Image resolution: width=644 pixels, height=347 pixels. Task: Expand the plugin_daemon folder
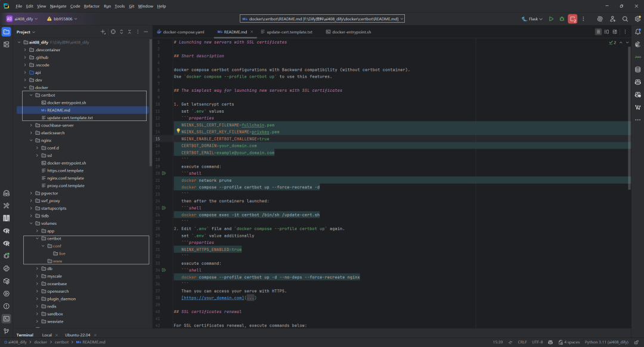tap(38, 299)
